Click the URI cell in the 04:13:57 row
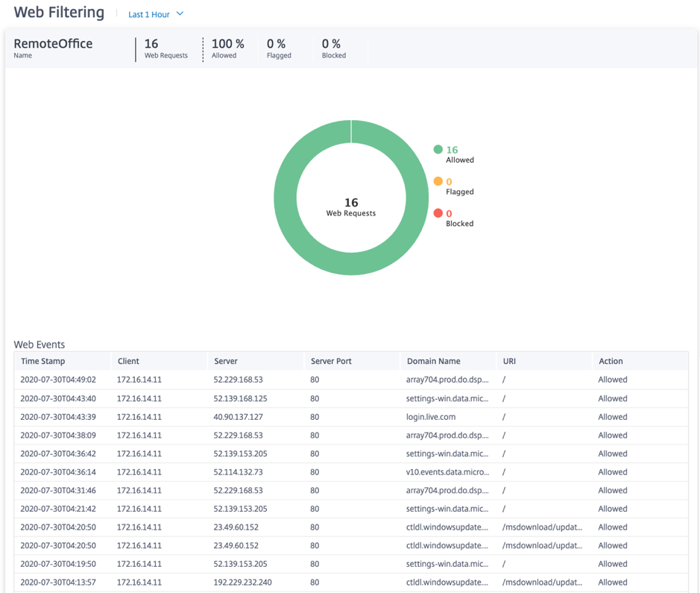700x593 pixels. [542, 583]
